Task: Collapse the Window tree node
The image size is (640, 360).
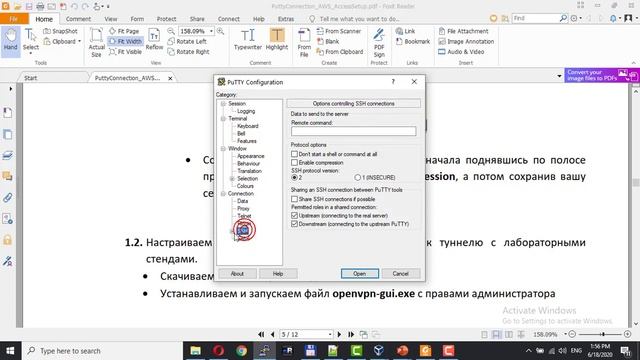Action: tap(223, 149)
